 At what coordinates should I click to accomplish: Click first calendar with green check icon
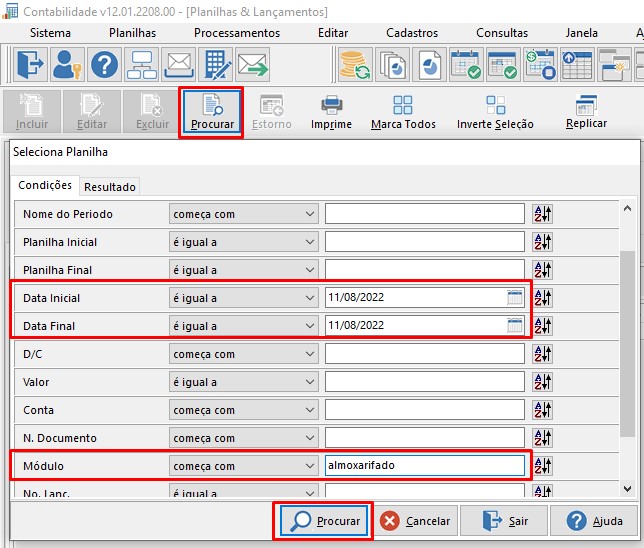click(x=466, y=64)
